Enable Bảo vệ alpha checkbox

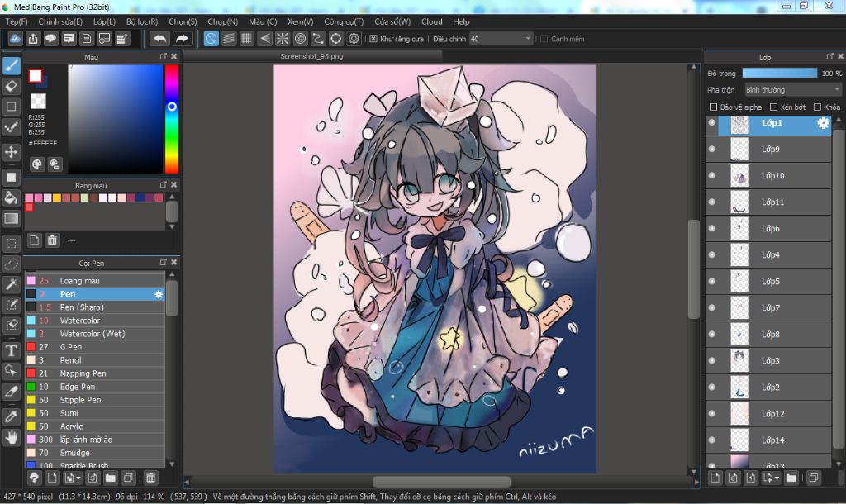click(x=713, y=107)
